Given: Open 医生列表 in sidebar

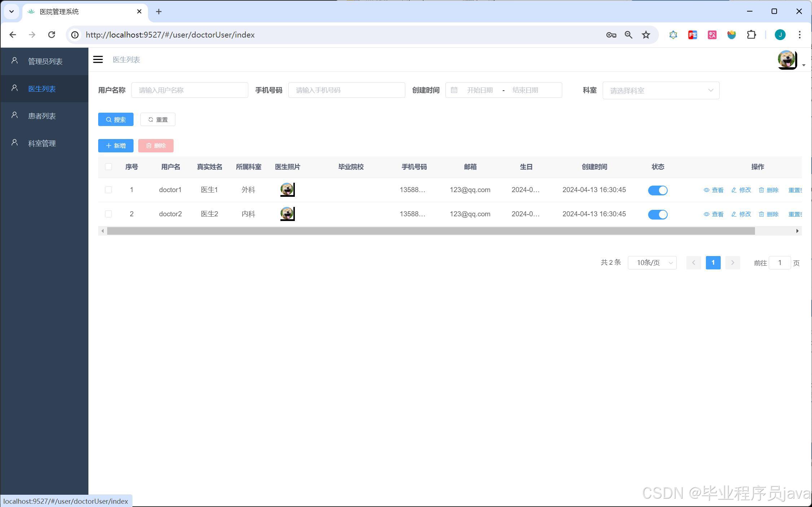Looking at the screenshot, I should pyautogui.click(x=44, y=88).
